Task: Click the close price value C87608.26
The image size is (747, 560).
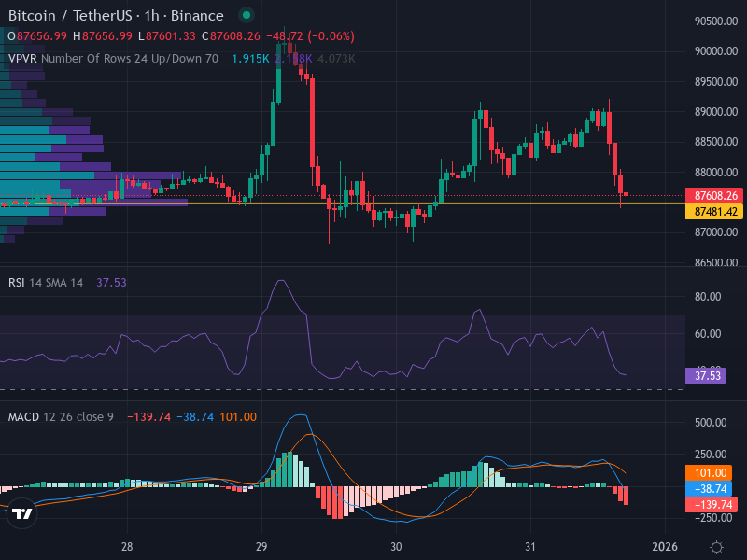Action: 234,36
